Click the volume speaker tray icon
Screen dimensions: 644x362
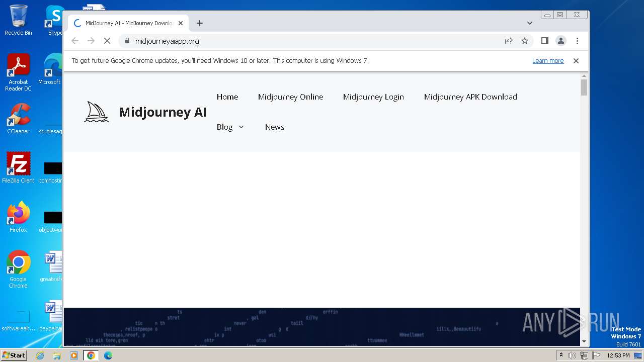click(x=572, y=355)
